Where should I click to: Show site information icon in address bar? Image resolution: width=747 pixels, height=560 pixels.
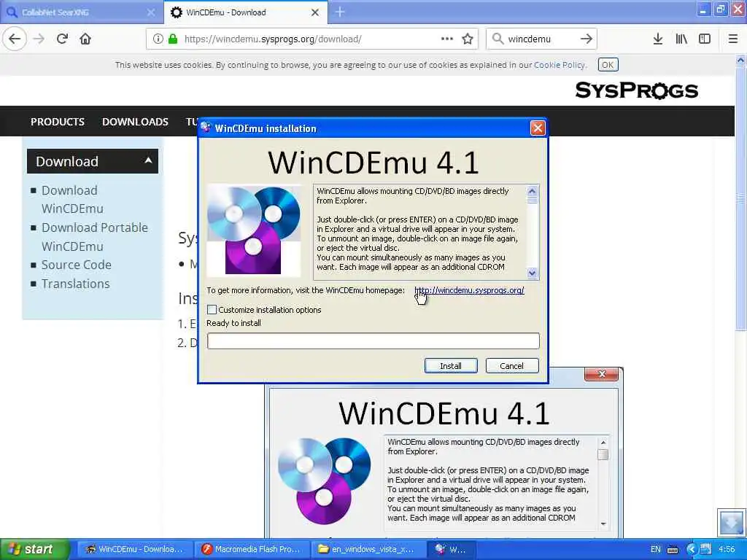(158, 39)
